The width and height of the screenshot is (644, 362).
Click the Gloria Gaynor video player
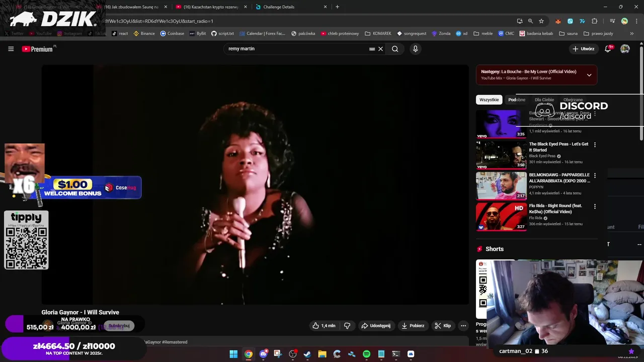(255, 185)
